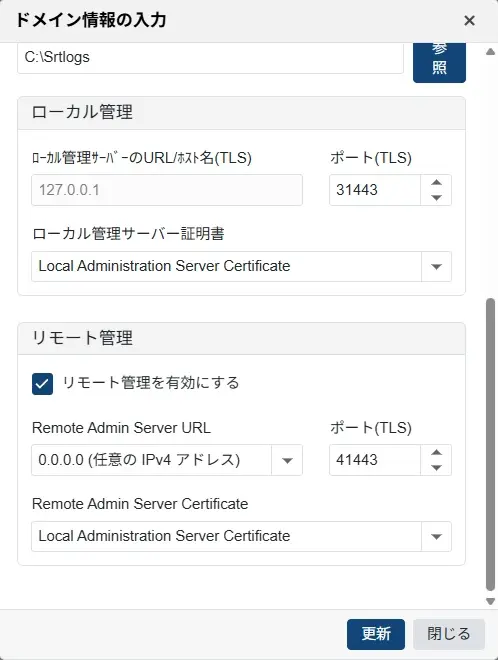Decrease remote TLS port 41443 with down arrow

coord(436,467)
